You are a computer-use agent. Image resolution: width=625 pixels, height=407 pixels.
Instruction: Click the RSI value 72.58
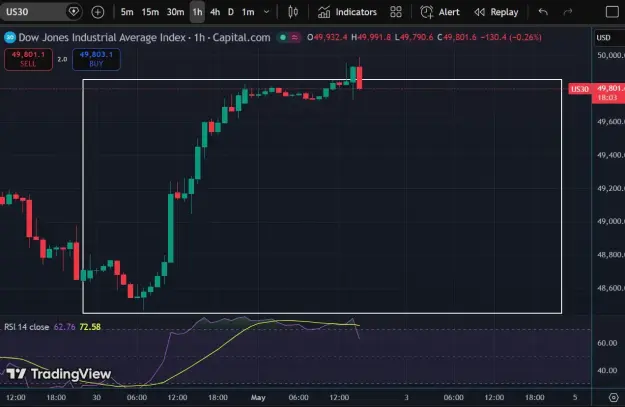[x=90, y=327]
